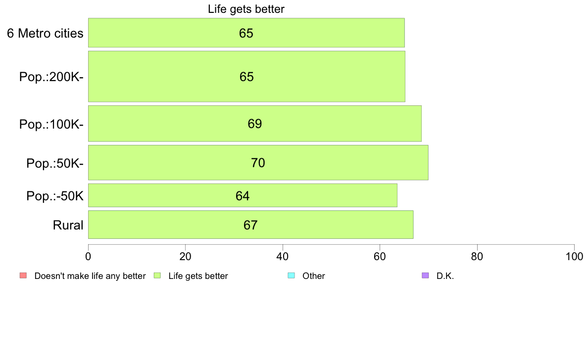The width and height of the screenshot is (588, 364).
Task: Select the 6 Metro cities bar
Action: (x=246, y=33)
